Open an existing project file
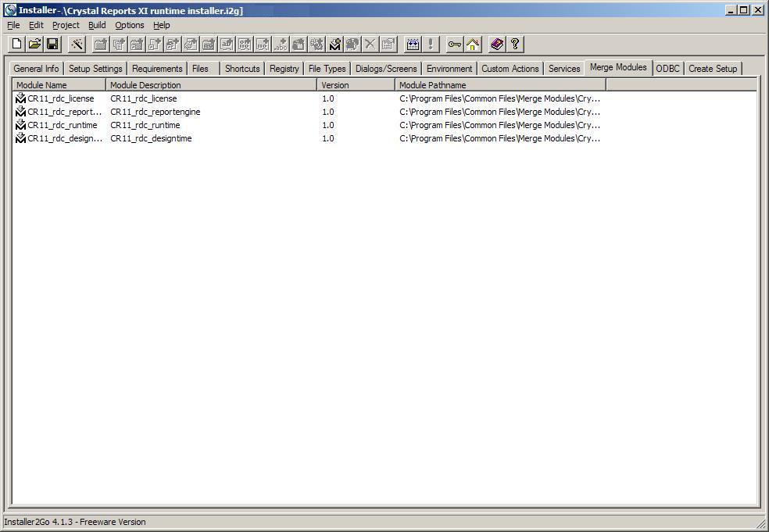The height and width of the screenshot is (532, 769). 34,45
